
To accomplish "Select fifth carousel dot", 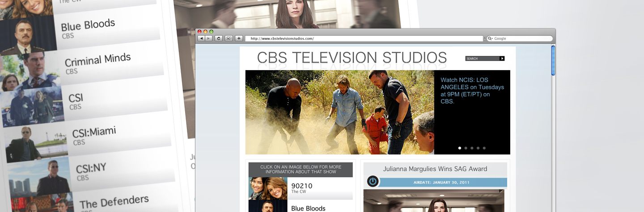I will click(484, 148).
